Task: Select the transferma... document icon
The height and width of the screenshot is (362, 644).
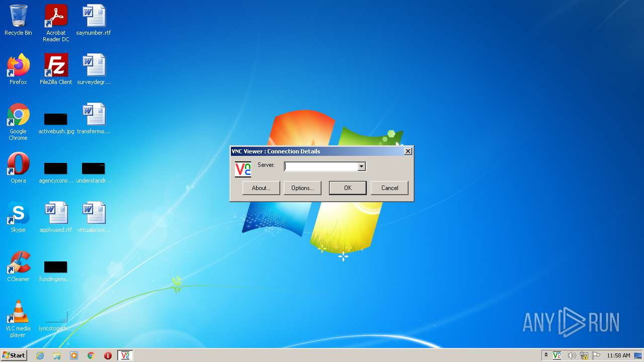Action: (94, 119)
